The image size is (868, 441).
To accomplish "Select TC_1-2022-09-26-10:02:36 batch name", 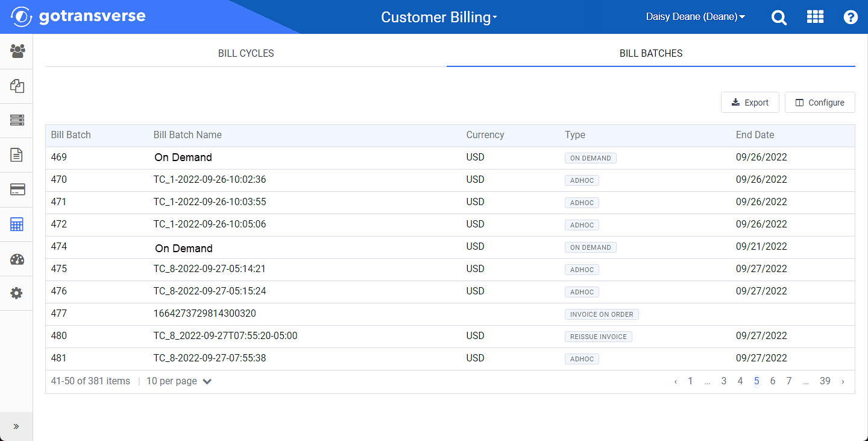I will [210, 180].
